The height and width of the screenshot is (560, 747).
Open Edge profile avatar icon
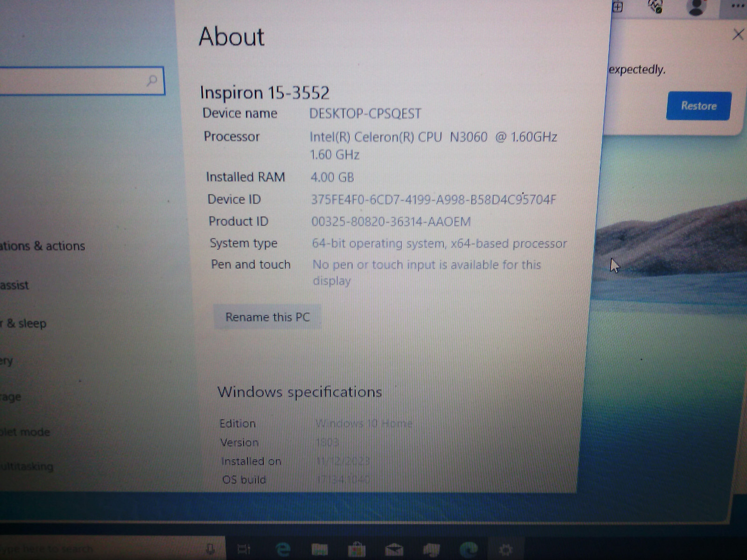(696, 7)
